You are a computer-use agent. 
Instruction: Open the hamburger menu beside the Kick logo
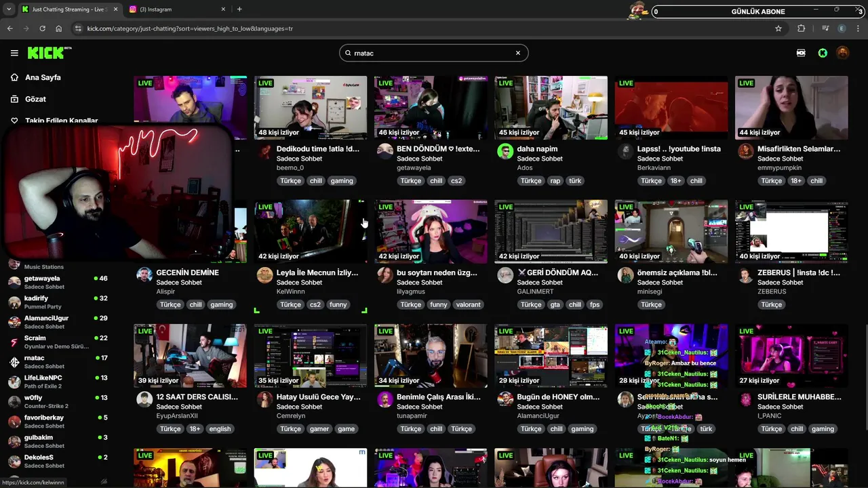(x=14, y=53)
